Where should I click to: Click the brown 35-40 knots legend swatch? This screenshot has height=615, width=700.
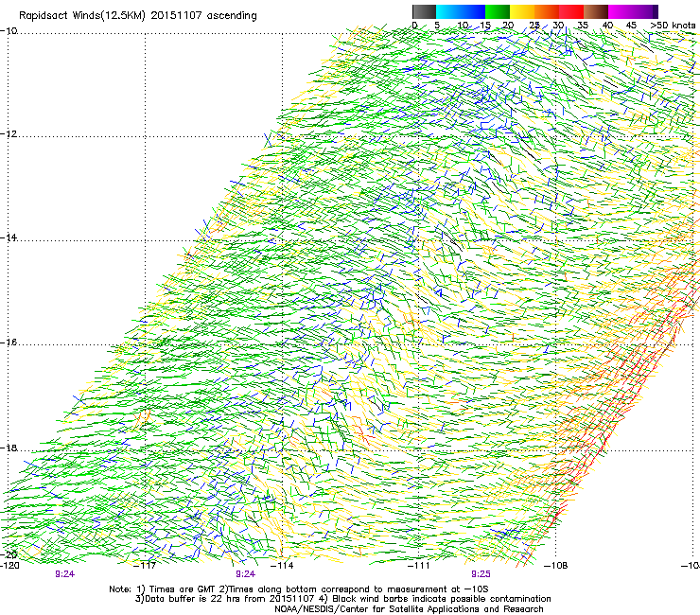click(x=596, y=11)
